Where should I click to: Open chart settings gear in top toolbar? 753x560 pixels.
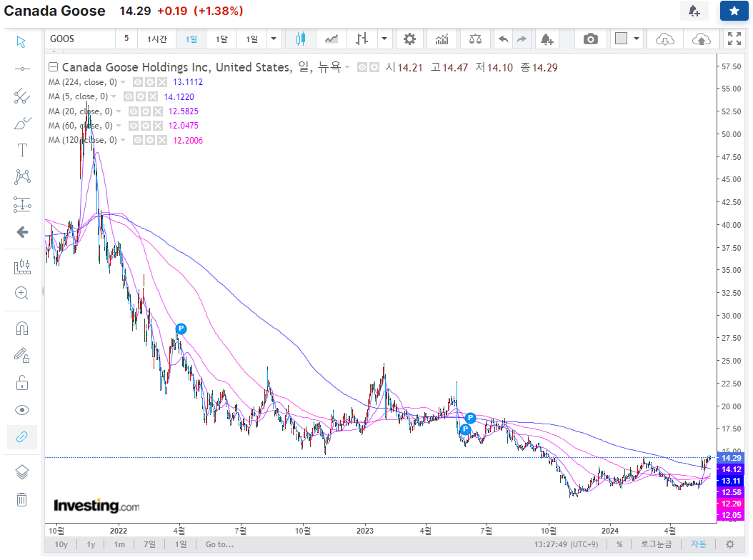(409, 39)
